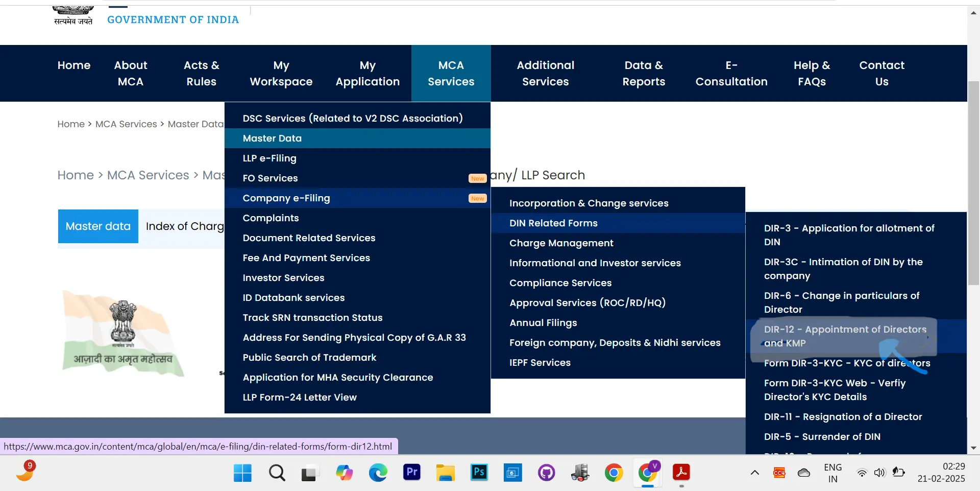
Task: Open the network devices app taskbar icon
Action: click(580, 473)
